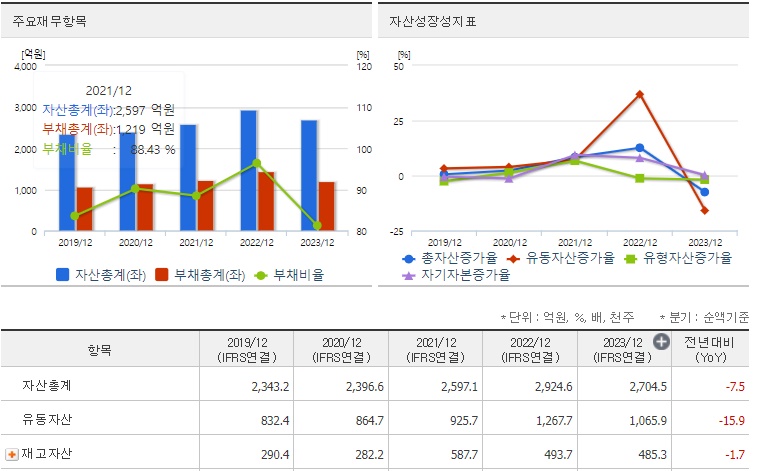Toggle 유형자산증가율 legend square icon
760x471 pixels.
click(630, 259)
